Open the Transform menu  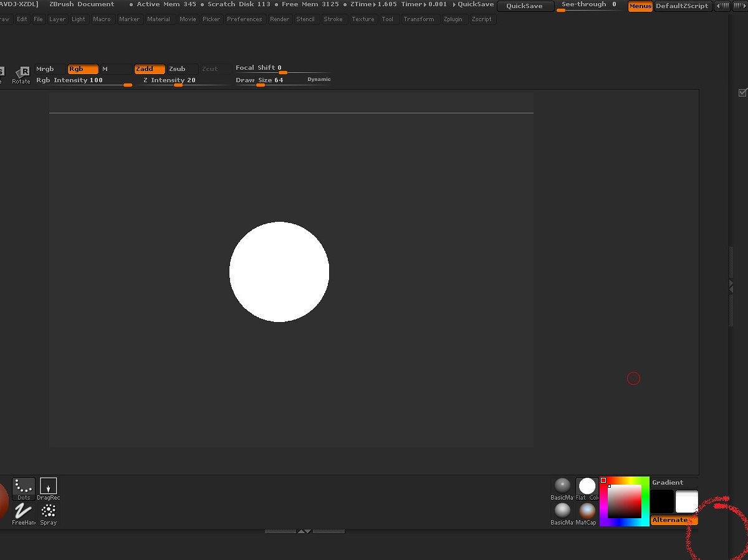[419, 19]
